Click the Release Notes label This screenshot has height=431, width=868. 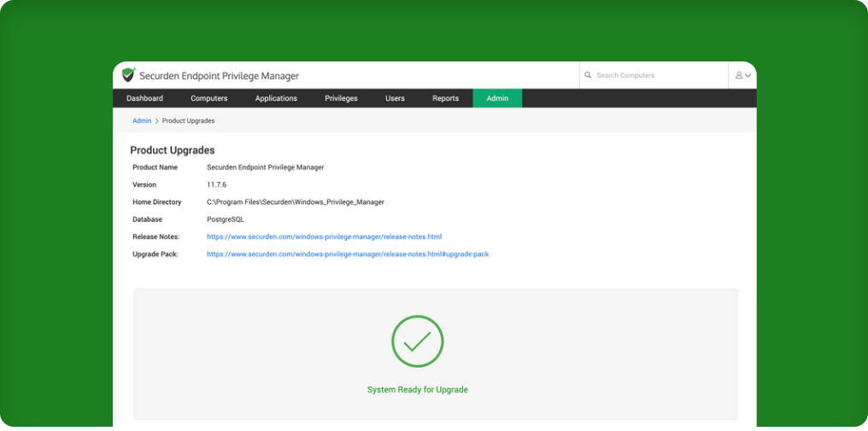(x=155, y=236)
